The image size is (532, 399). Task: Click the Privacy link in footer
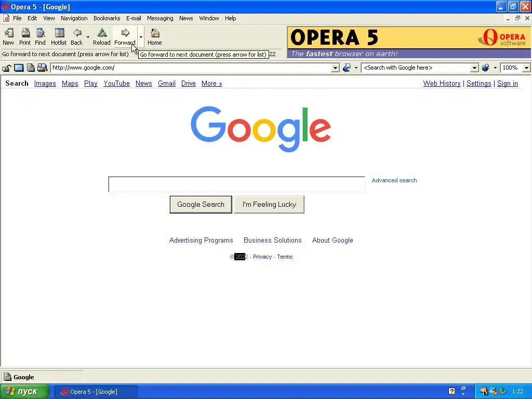click(262, 257)
